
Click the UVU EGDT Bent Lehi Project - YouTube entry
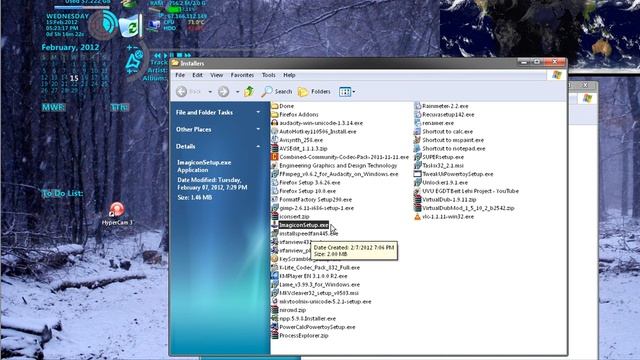(471, 191)
